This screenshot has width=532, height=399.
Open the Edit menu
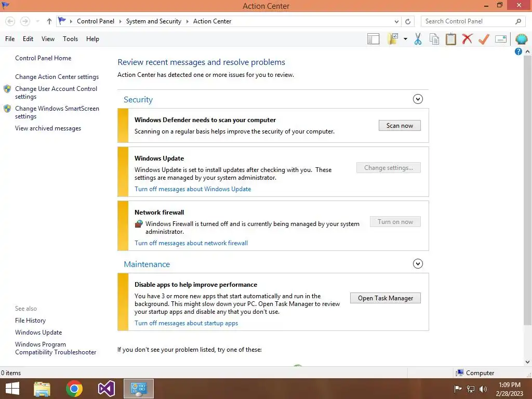[x=28, y=39]
